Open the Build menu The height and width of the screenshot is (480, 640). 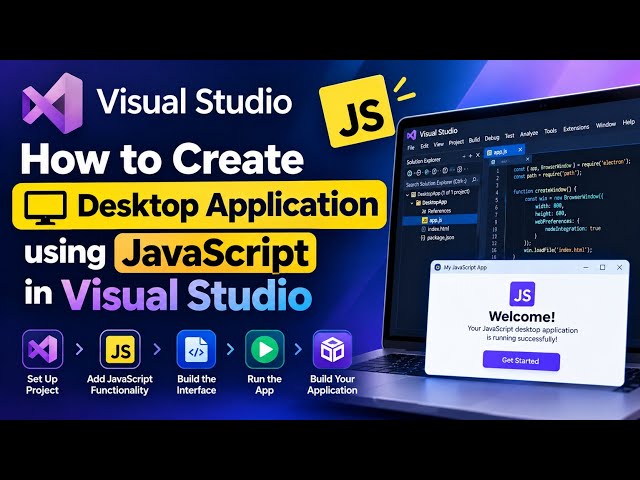(474, 140)
